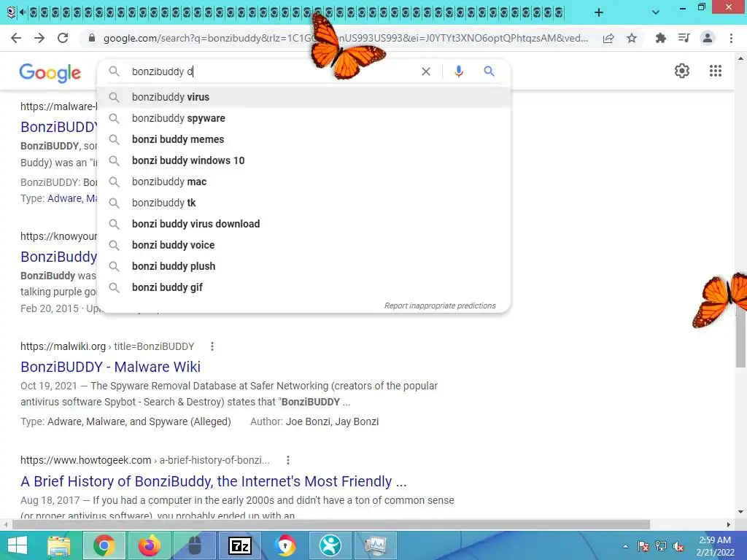The height and width of the screenshot is (560, 747).
Task: Bookmark this page with the star icon
Action: [x=632, y=38]
